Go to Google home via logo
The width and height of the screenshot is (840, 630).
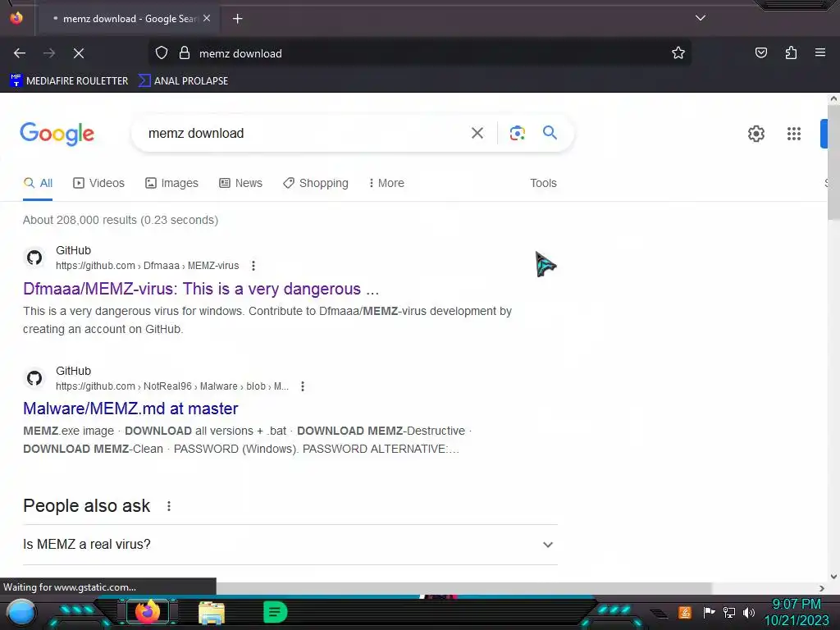coord(57,134)
